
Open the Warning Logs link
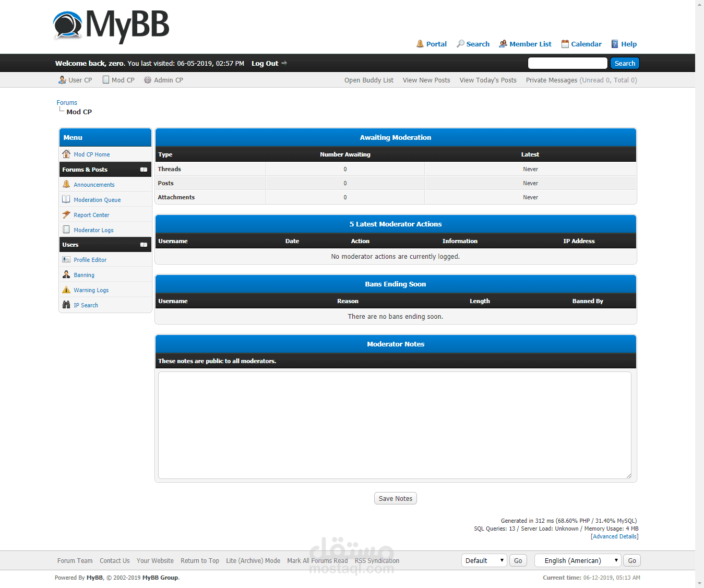[x=91, y=290]
